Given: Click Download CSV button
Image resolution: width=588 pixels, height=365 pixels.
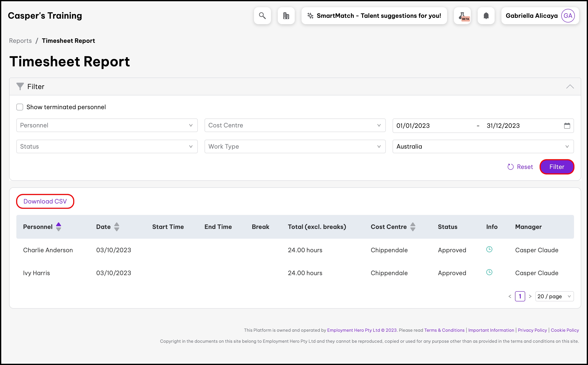Looking at the screenshot, I should tap(45, 201).
